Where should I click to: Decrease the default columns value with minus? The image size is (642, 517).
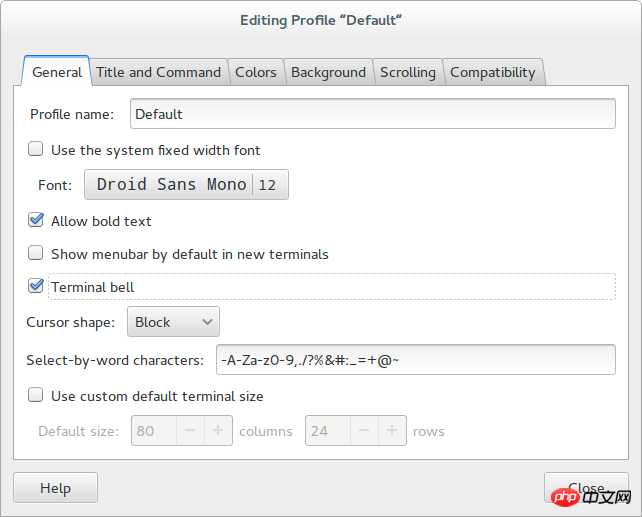pos(190,431)
